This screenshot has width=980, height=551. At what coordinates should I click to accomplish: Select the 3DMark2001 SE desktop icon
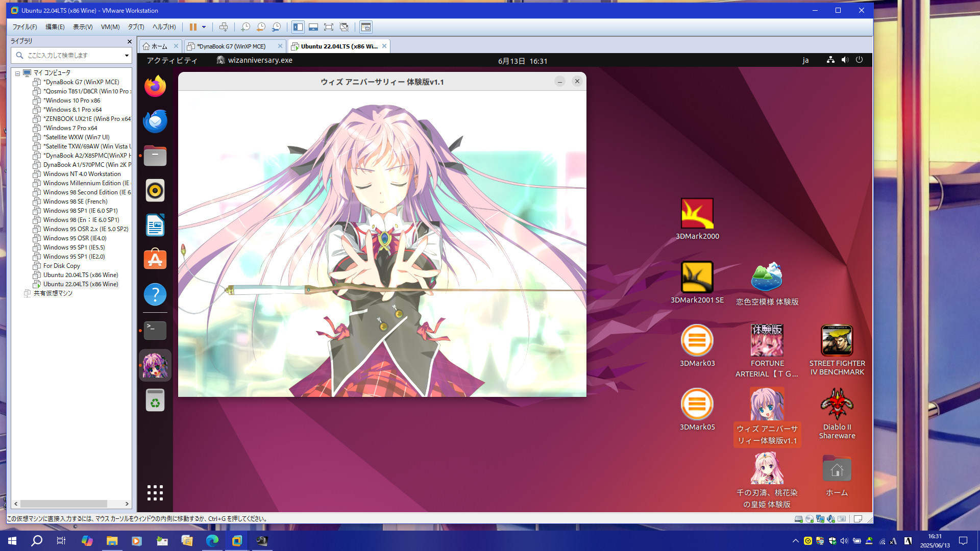click(697, 283)
